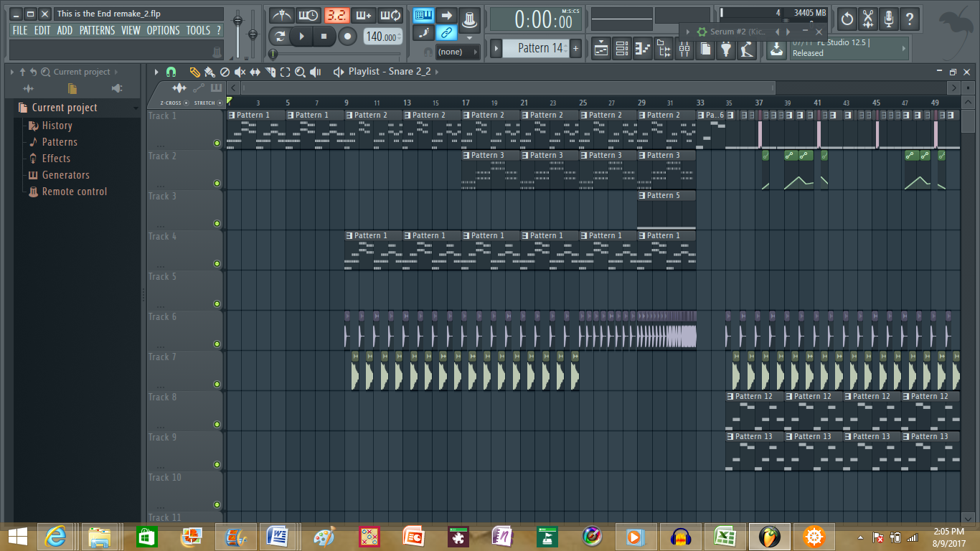Click the play button in transport

[301, 36]
